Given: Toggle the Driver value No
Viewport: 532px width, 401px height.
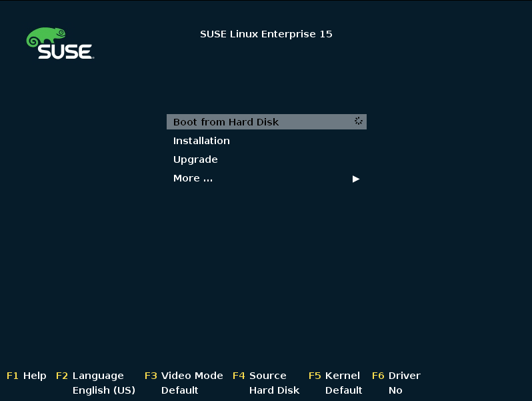Looking at the screenshot, I should click(x=395, y=390).
